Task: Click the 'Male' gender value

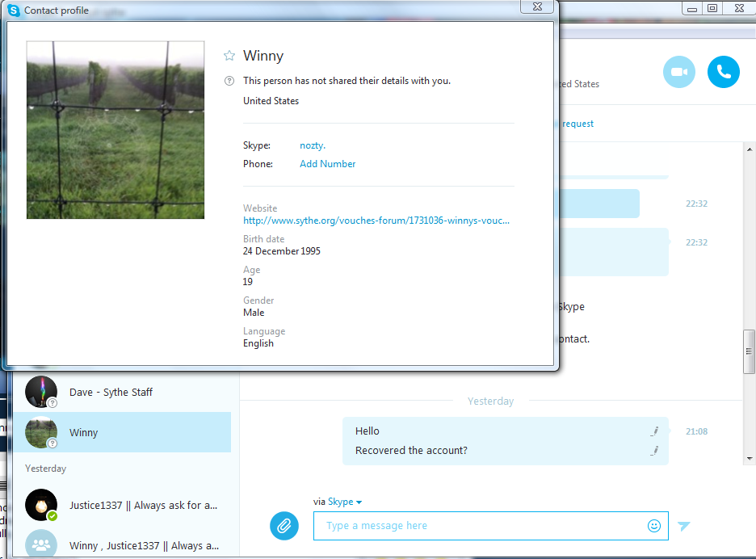Action: (x=254, y=313)
